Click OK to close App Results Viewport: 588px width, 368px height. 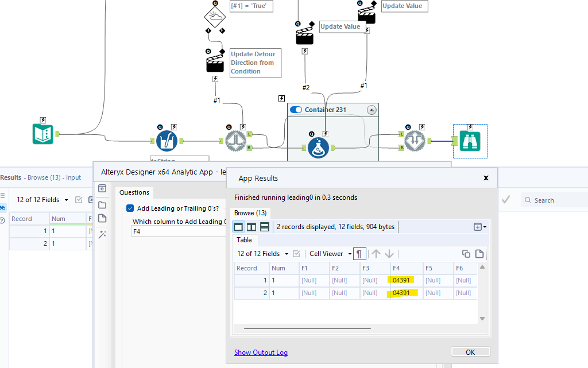(x=470, y=351)
